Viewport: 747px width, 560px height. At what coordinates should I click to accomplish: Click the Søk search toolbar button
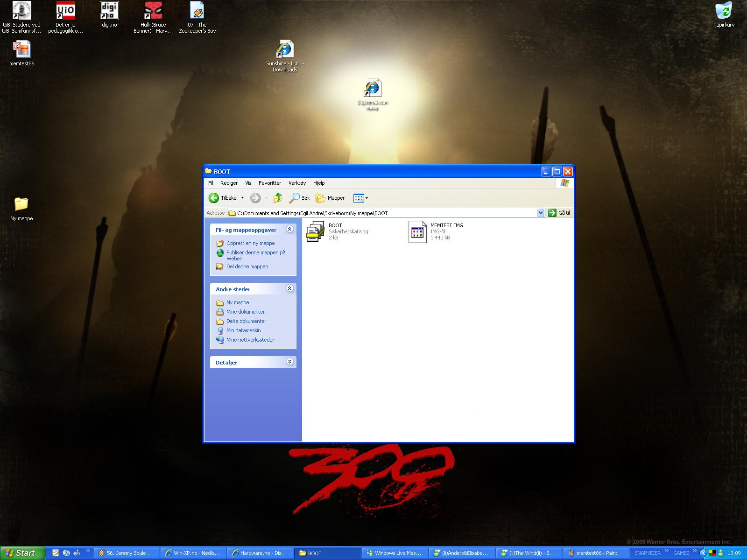(300, 198)
